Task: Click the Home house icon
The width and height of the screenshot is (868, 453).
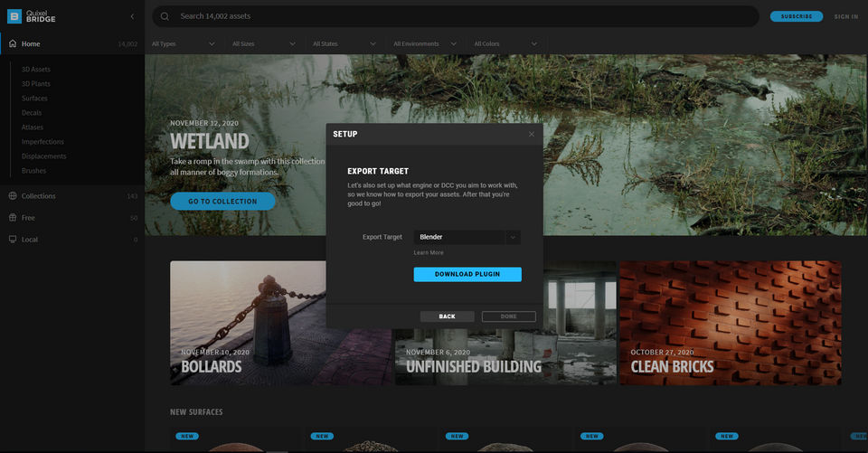Action: click(13, 43)
